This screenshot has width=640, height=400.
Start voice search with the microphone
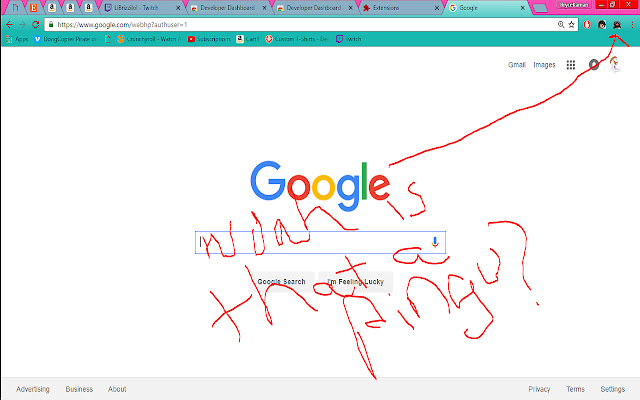point(435,242)
